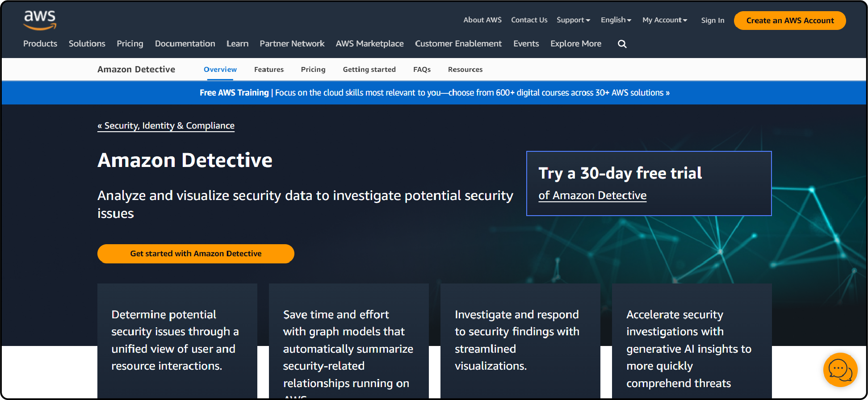Click the Free AWS Training banner
Screen dimensions: 868x400
pos(434,93)
